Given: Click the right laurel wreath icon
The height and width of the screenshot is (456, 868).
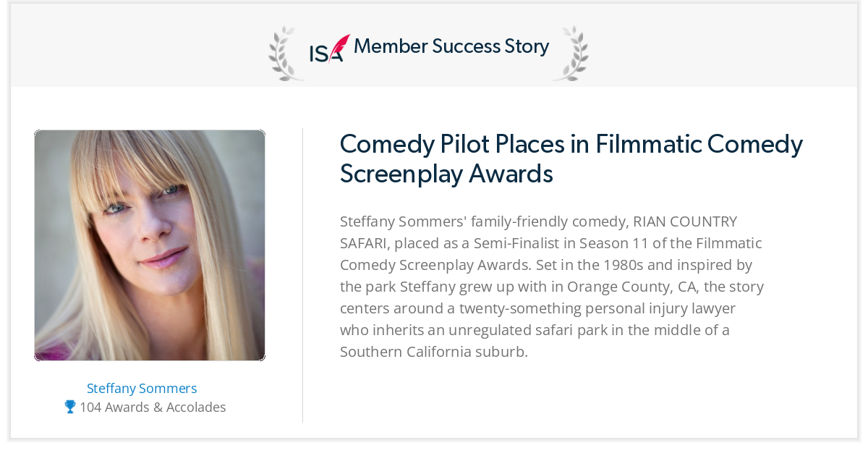Looking at the screenshot, I should click(x=571, y=53).
